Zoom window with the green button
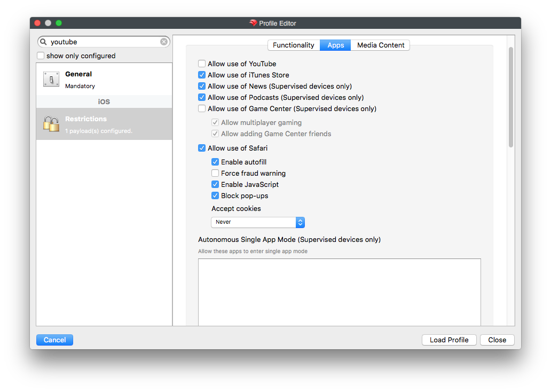This screenshot has height=392, width=551. point(59,23)
